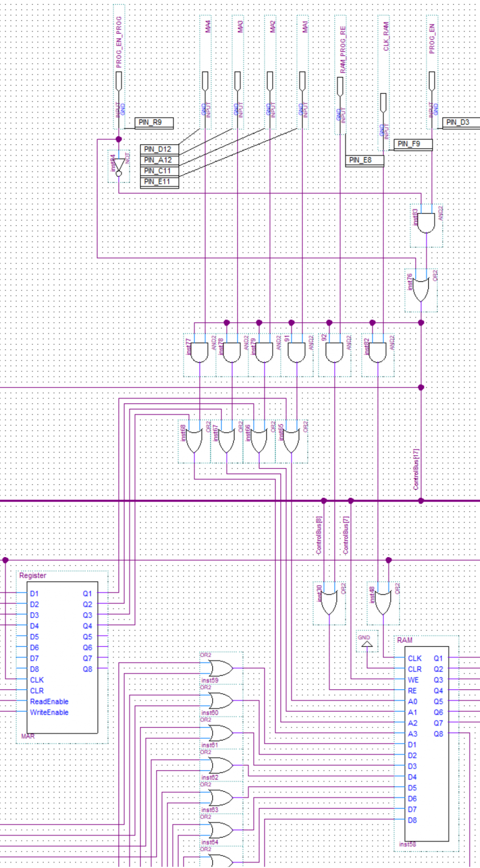480x868 pixels.
Task: Click the ControlBus[17] wire label
Action: coord(416,469)
